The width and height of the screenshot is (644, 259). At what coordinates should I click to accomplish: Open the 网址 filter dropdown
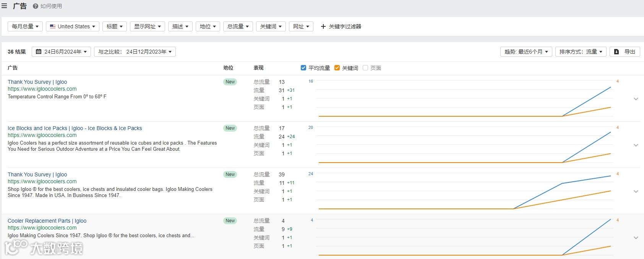tap(301, 26)
